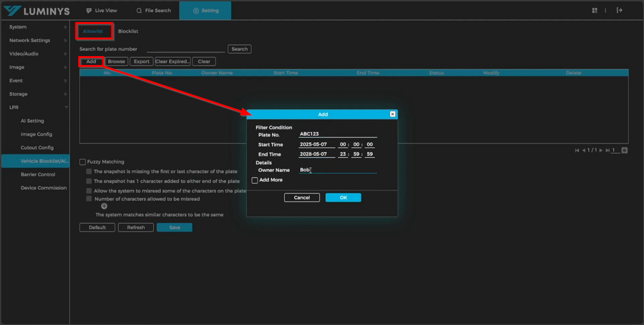Viewport: 644px width, 325px height.
Task: Go to previous page of plate list
Action: [x=584, y=150]
